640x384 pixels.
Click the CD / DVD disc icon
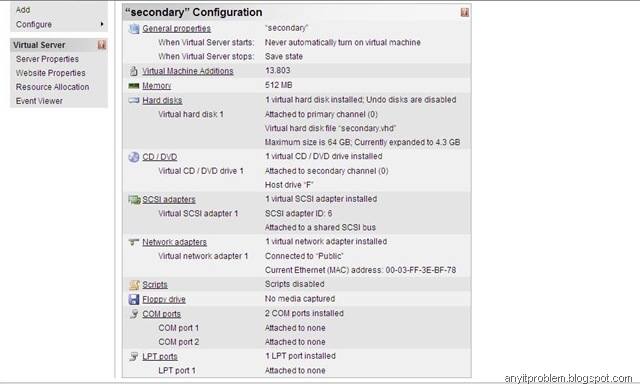click(134, 157)
